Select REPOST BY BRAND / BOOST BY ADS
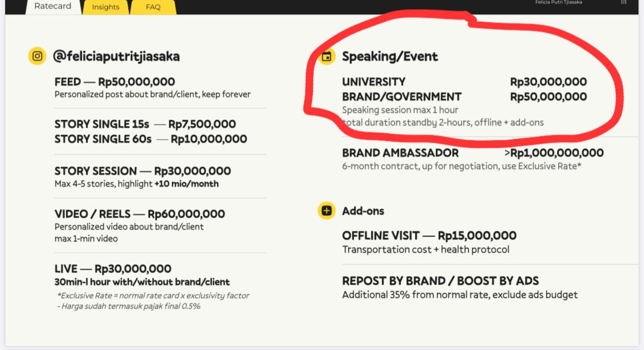The image size is (644, 350). (440, 281)
